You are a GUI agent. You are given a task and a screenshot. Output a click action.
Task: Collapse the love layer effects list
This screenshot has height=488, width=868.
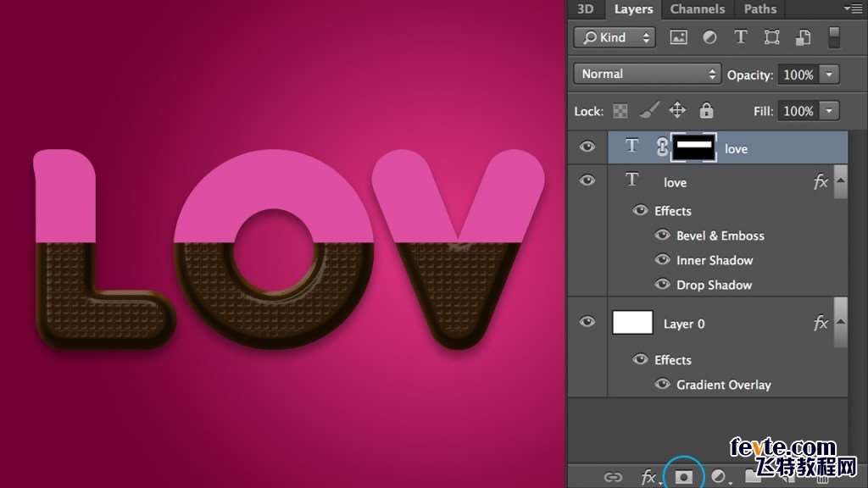840,181
